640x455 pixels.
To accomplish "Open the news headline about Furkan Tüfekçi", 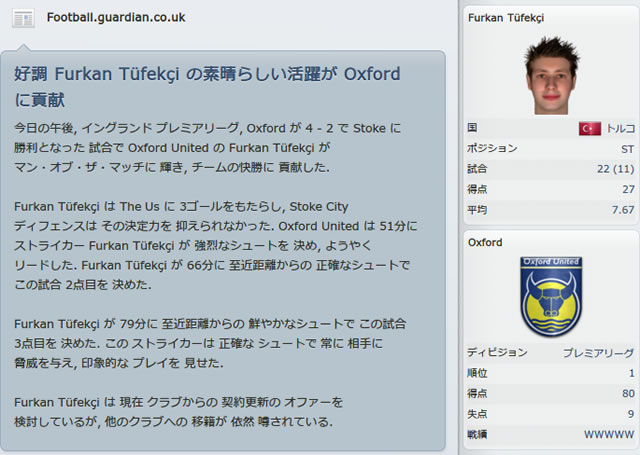I will coord(207,87).
